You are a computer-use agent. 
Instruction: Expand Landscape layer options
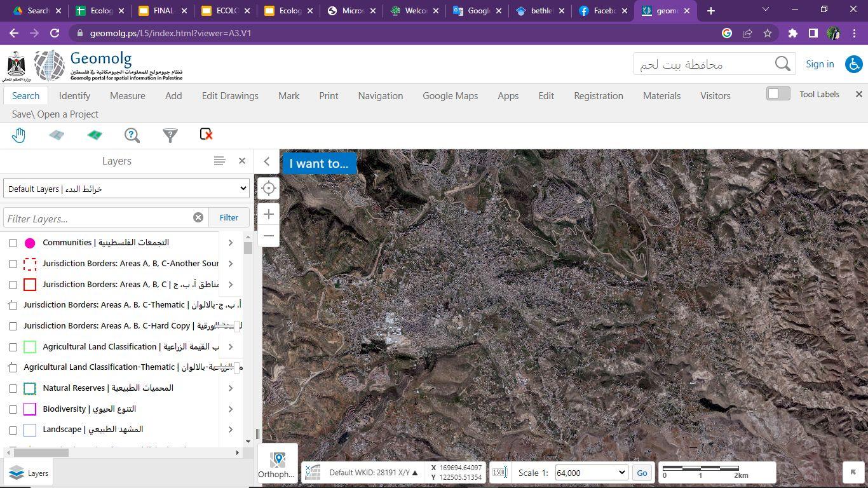pyautogui.click(x=231, y=430)
